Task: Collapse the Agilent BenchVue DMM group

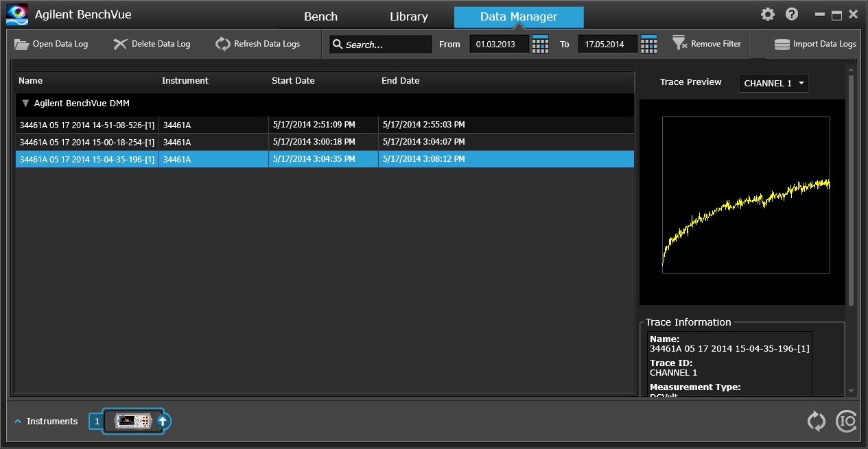Action: (x=25, y=104)
